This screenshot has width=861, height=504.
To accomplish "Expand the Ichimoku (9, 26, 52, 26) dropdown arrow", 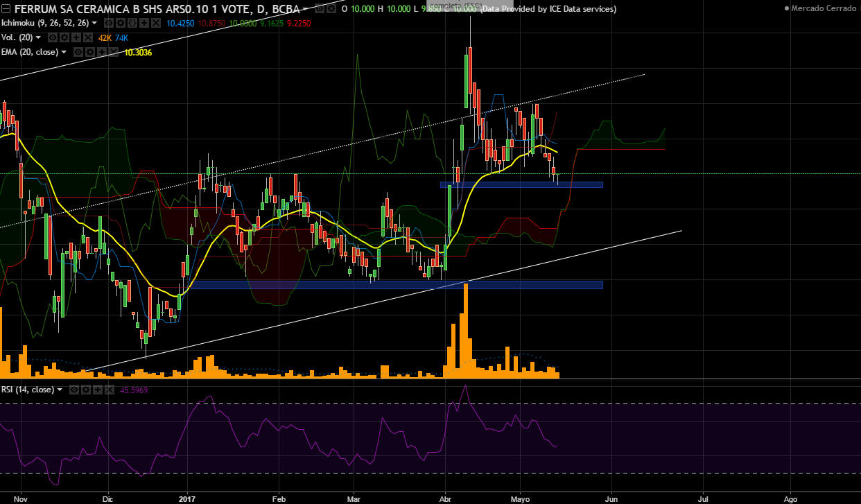I will tap(94, 23).
